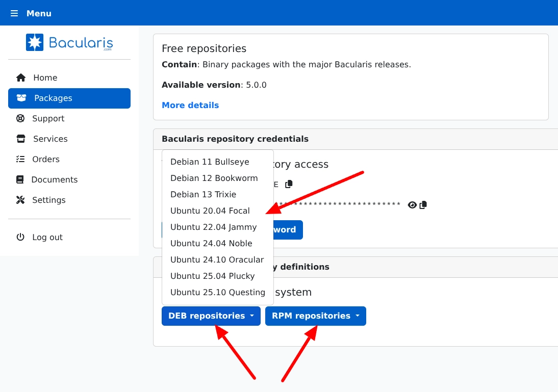
Task: Select Ubuntu 20.04 Focal from the list
Action: 210,211
